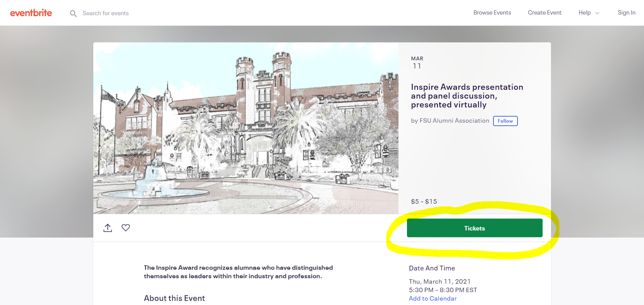Click the share upload icon

(x=108, y=228)
